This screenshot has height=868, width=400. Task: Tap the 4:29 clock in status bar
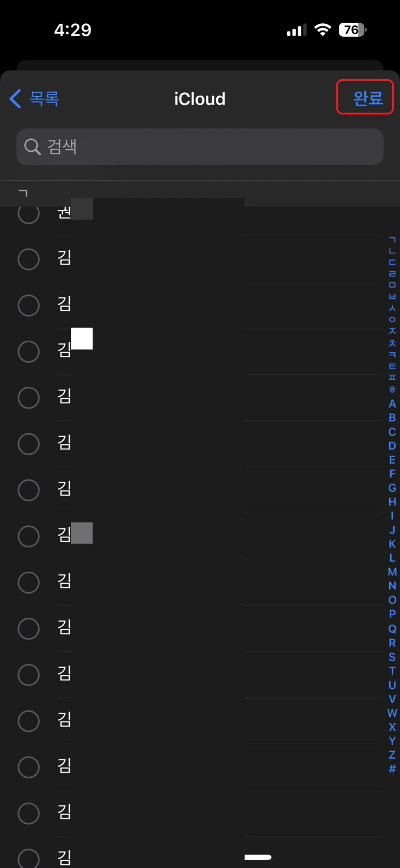(x=73, y=30)
